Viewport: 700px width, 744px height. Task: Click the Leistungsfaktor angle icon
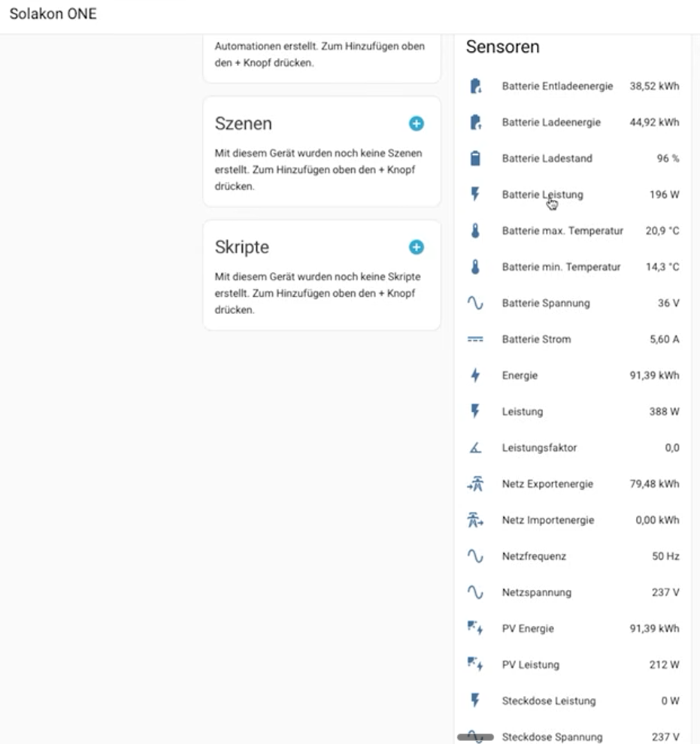pyautogui.click(x=475, y=448)
